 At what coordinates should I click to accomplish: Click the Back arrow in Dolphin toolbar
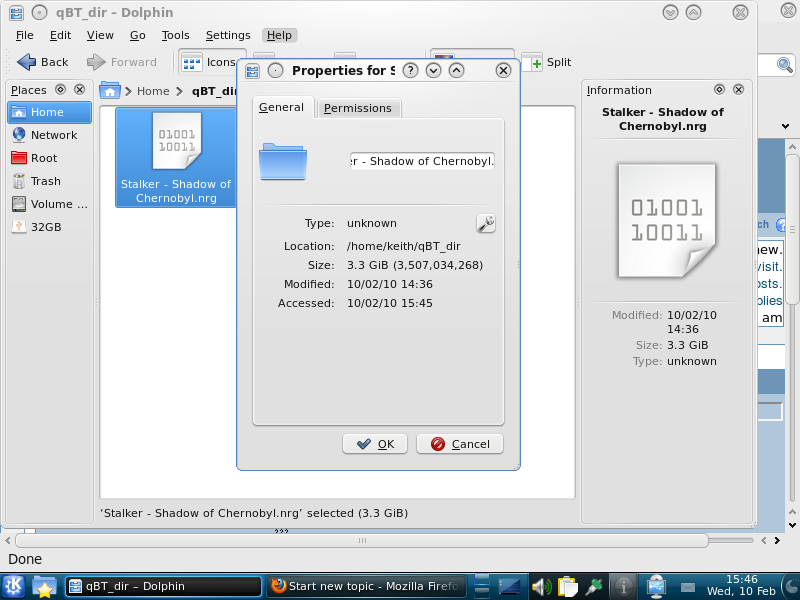click(43, 62)
